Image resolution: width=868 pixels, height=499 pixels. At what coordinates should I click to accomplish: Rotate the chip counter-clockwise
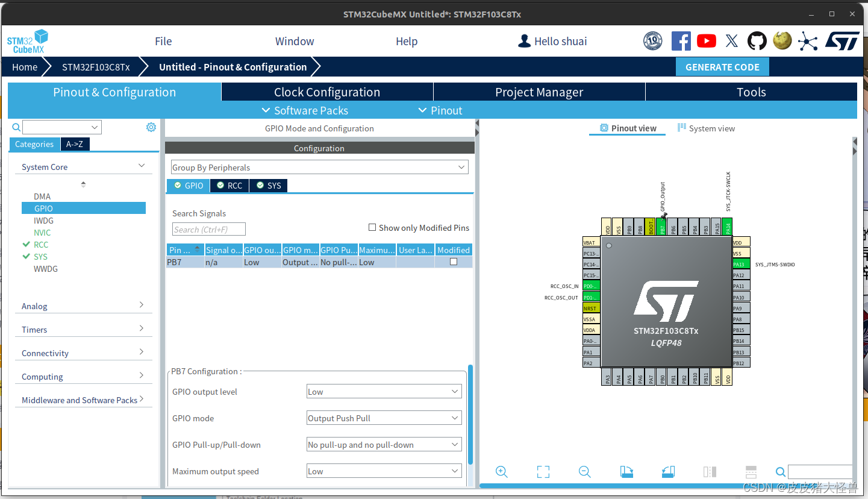click(x=668, y=472)
